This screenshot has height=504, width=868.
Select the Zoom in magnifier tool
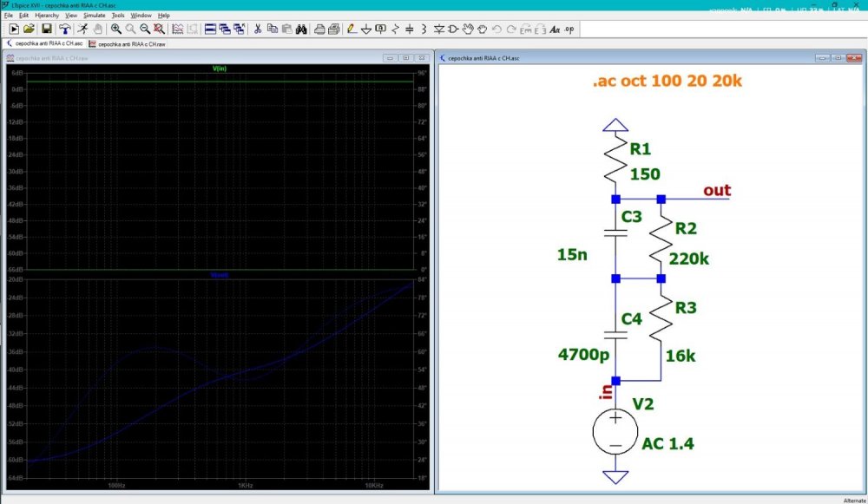115,29
